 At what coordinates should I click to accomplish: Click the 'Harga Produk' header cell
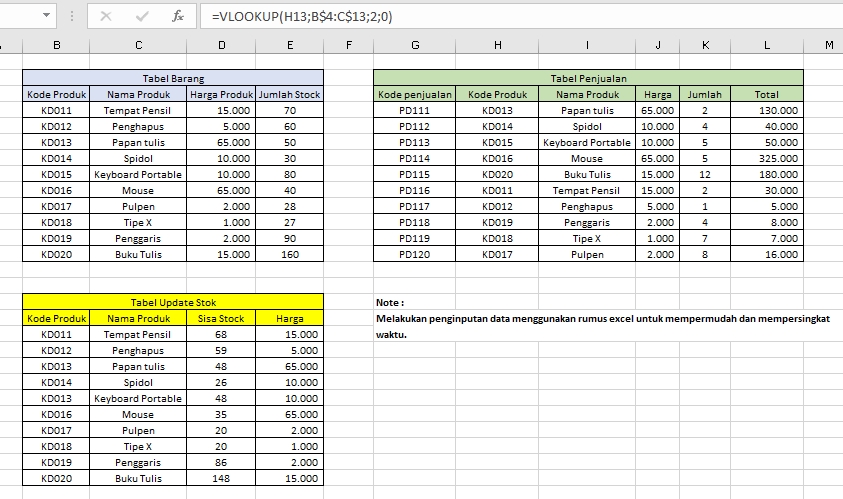click(x=222, y=94)
